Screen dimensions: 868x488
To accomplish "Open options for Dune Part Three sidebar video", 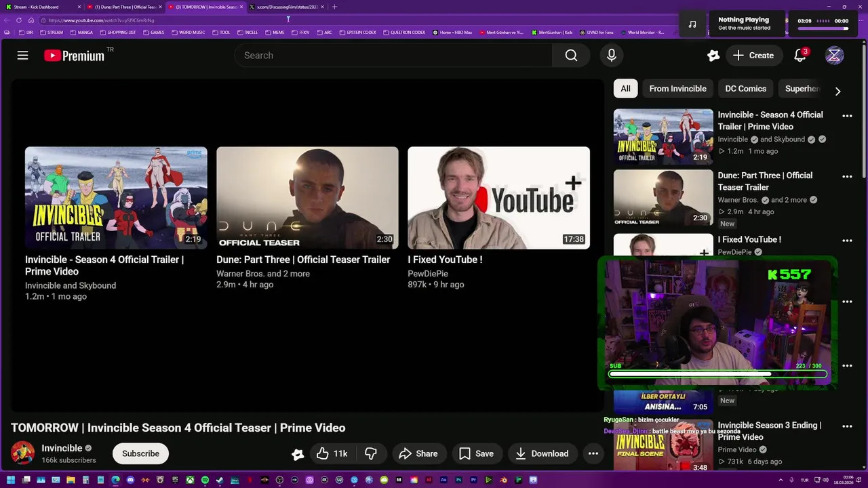I will click(847, 176).
